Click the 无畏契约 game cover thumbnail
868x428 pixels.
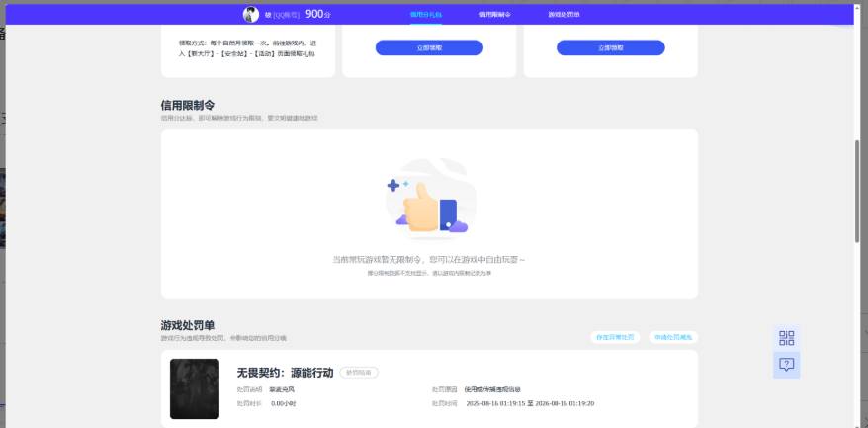tap(195, 388)
